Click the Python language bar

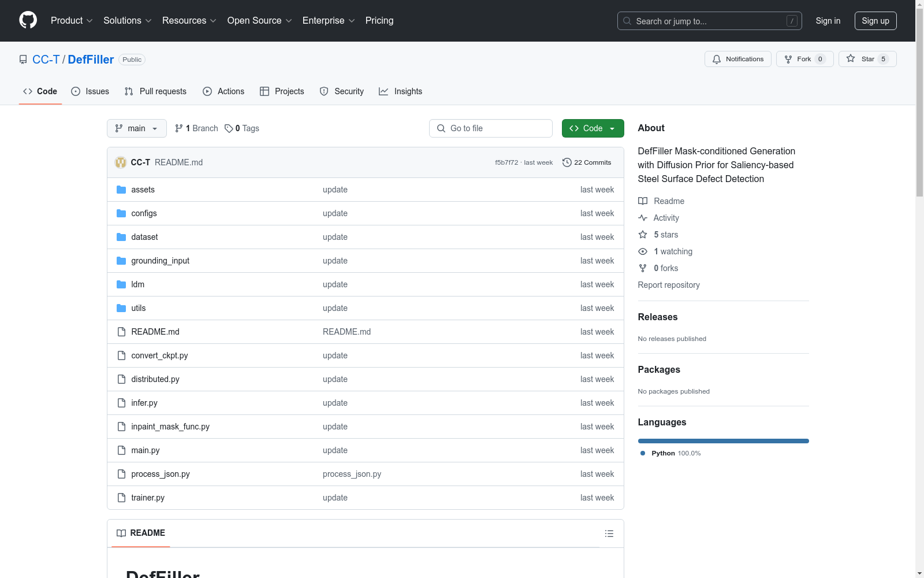[723, 441]
